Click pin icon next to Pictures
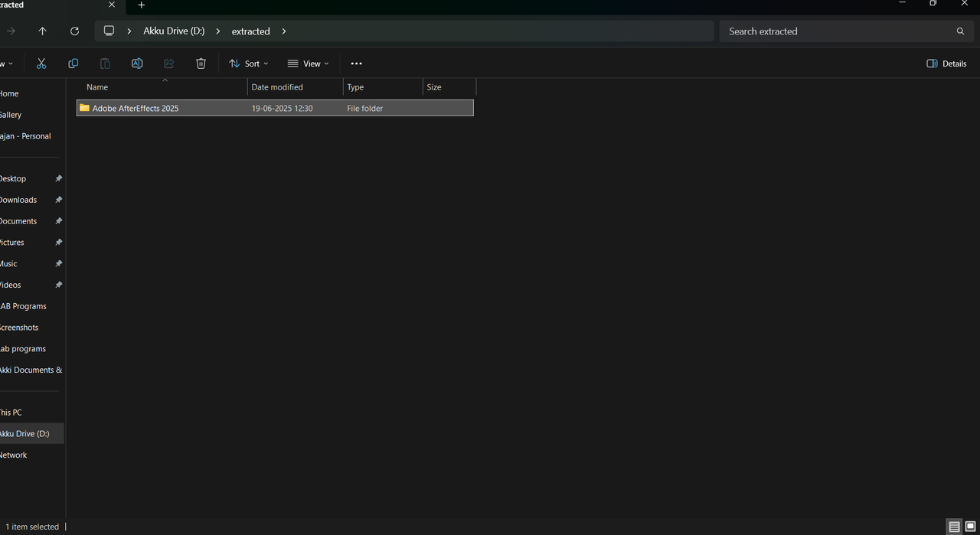 coord(58,243)
